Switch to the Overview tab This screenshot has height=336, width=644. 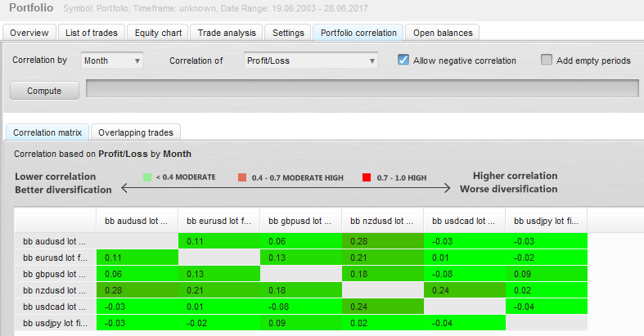pyautogui.click(x=29, y=33)
